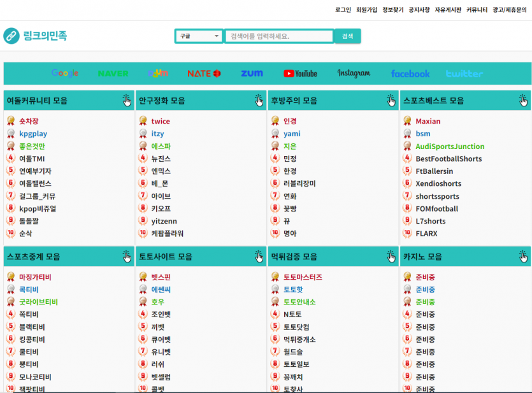Open the FLARX link
Screen dimensions: 532x393
426,233
